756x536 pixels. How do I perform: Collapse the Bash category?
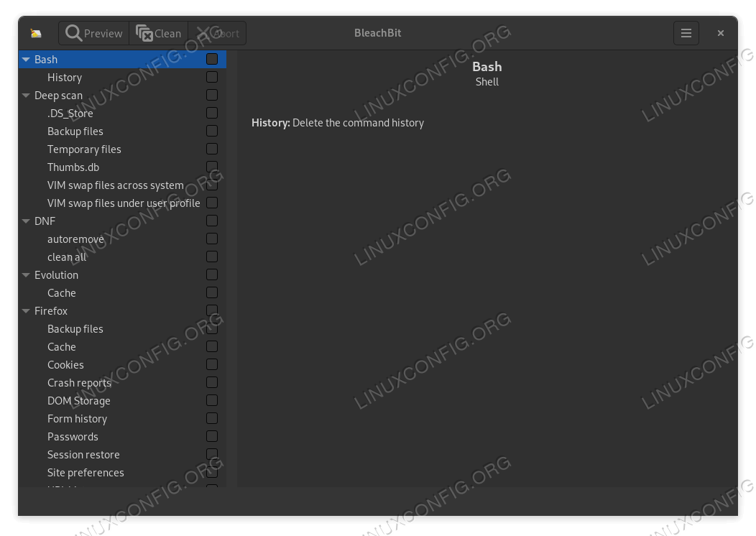[26, 60]
